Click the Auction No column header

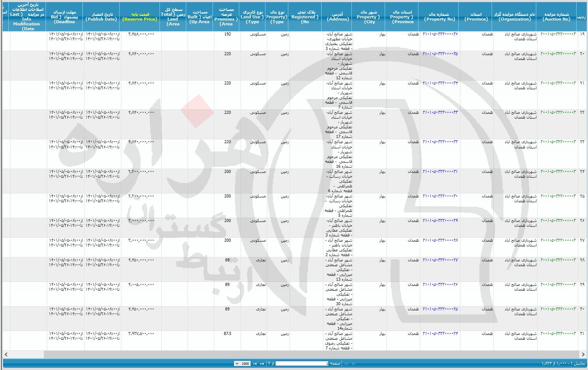click(556, 17)
